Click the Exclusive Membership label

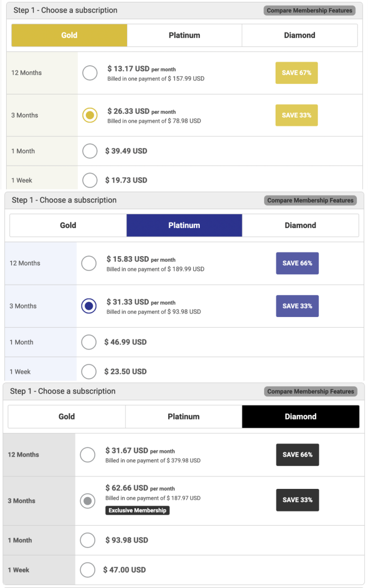coord(138,510)
